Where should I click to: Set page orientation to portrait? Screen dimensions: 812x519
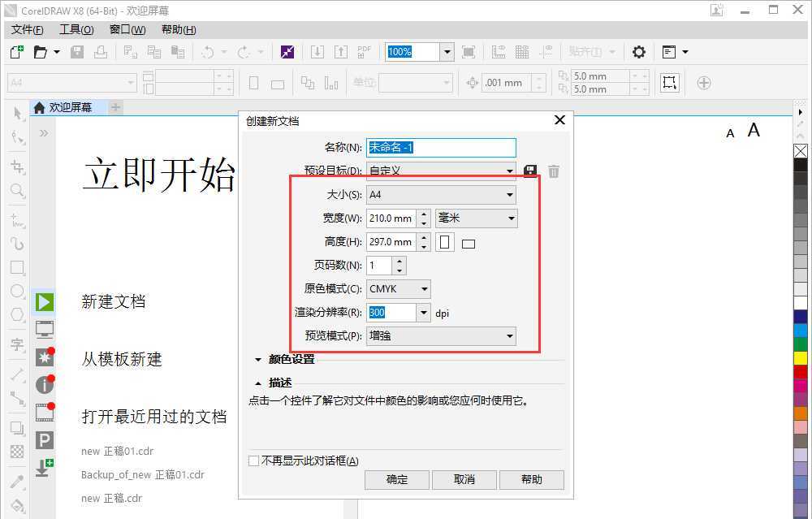click(x=444, y=240)
